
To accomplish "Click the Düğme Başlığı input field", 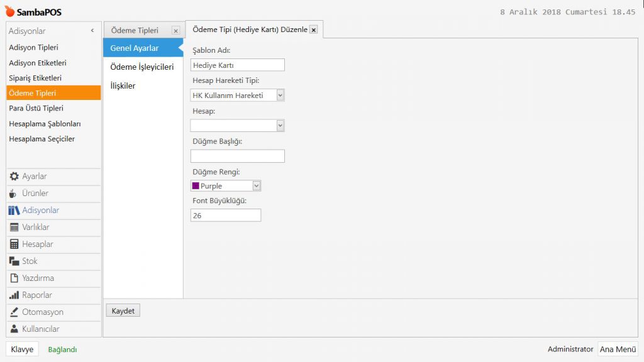I will click(237, 156).
